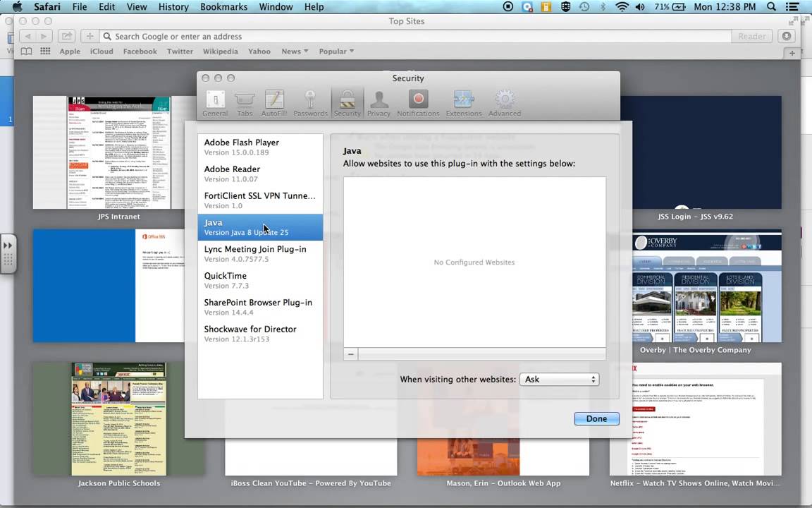Open the Advanced preferences pane
Viewport: 812px width, 508px height.
tap(505, 103)
